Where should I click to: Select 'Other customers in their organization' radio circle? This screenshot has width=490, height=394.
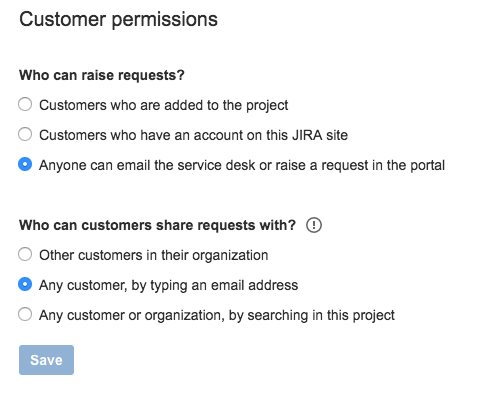pyautogui.click(x=25, y=254)
